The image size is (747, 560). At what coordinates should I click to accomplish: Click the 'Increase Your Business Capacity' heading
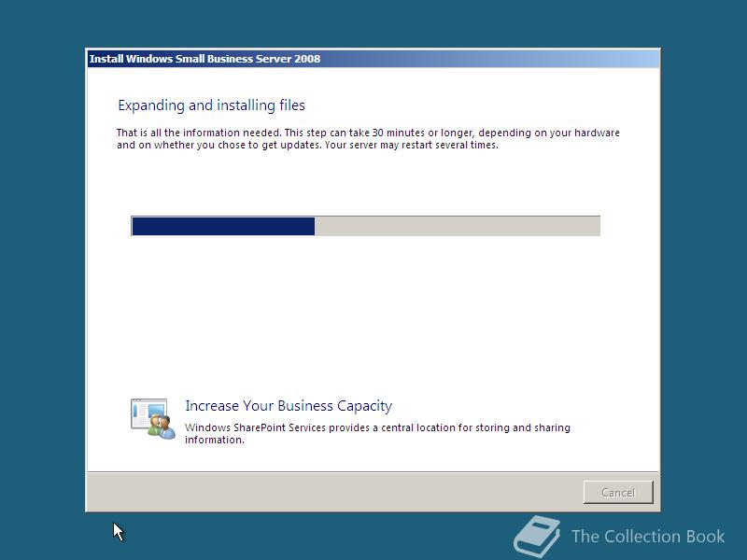click(x=289, y=406)
